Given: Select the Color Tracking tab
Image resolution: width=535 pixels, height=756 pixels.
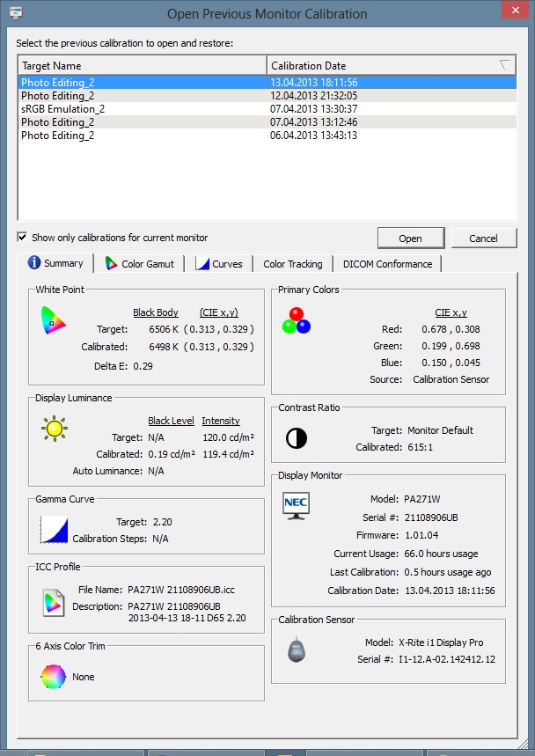Looking at the screenshot, I should pos(292,264).
